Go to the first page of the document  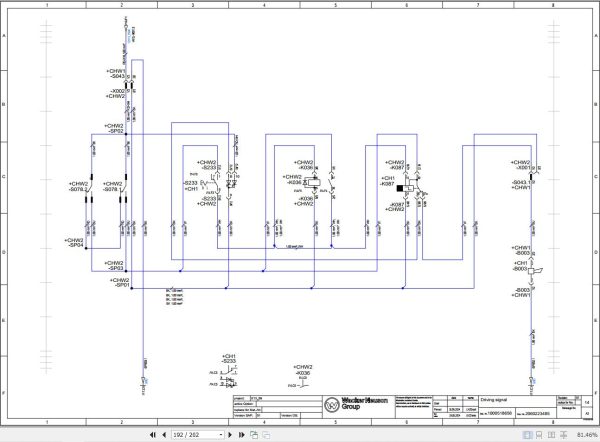tap(153, 435)
